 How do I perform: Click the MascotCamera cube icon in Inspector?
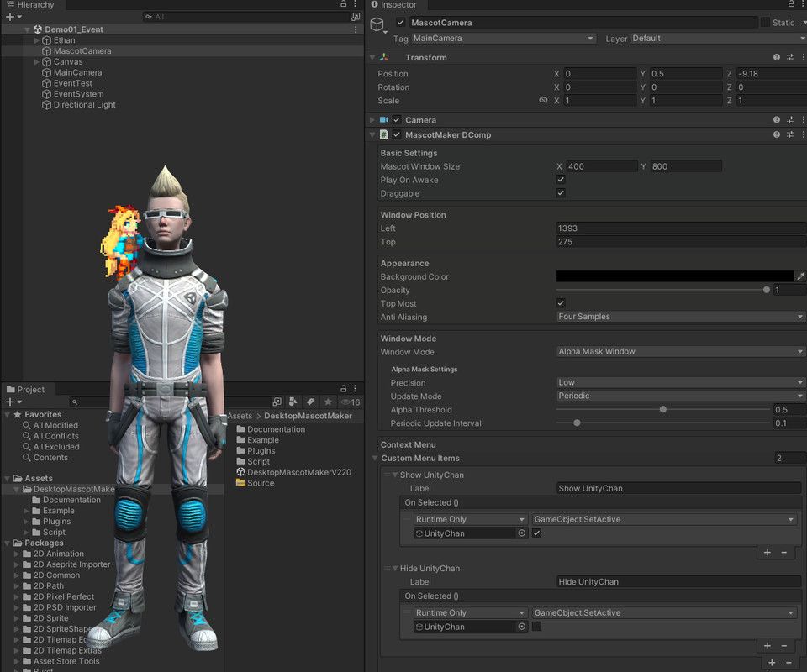377,23
